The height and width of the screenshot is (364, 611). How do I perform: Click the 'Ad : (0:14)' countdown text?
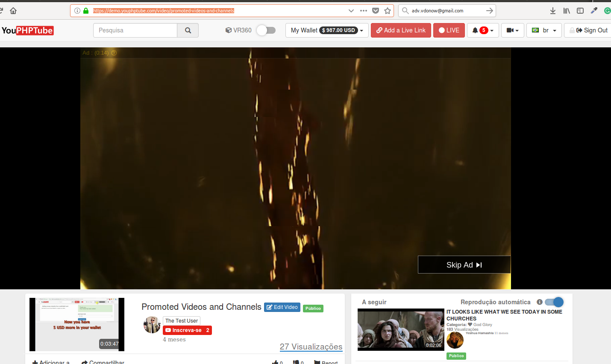click(96, 53)
